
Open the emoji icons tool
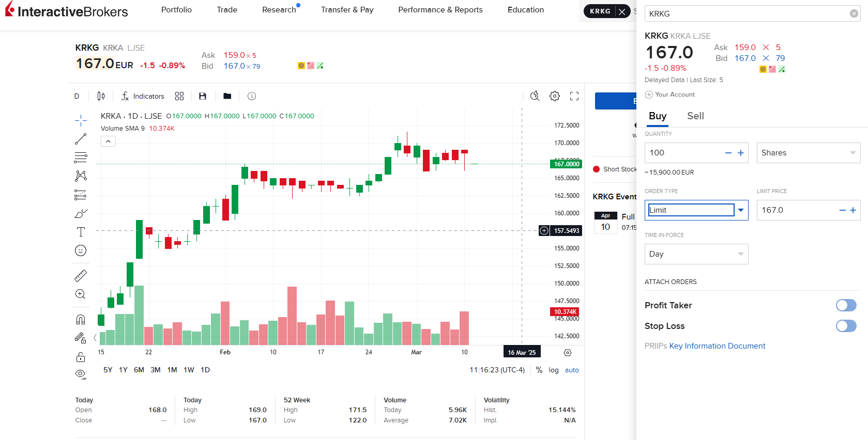click(x=81, y=250)
